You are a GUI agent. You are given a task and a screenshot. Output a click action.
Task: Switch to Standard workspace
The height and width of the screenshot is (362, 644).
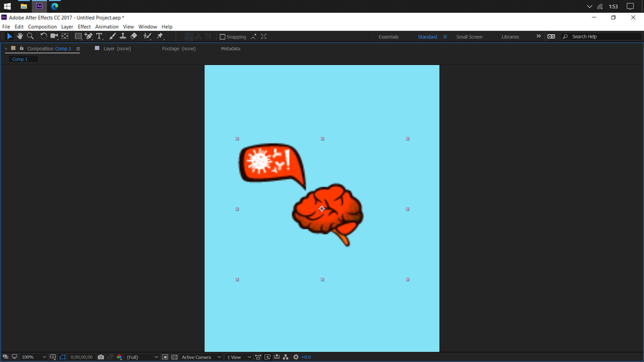[x=427, y=37]
